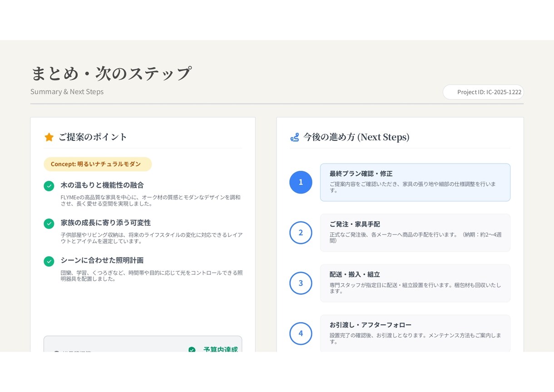Open the ご発注・家具手配 step card
Image resolution: width=554 pixels, height=392 pixels.
(415, 233)
